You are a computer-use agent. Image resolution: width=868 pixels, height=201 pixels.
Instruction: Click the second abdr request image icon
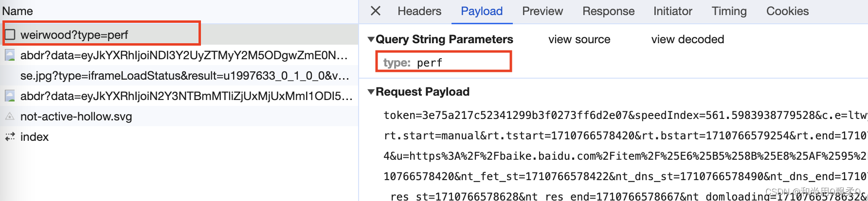click(x=10, y=96)
